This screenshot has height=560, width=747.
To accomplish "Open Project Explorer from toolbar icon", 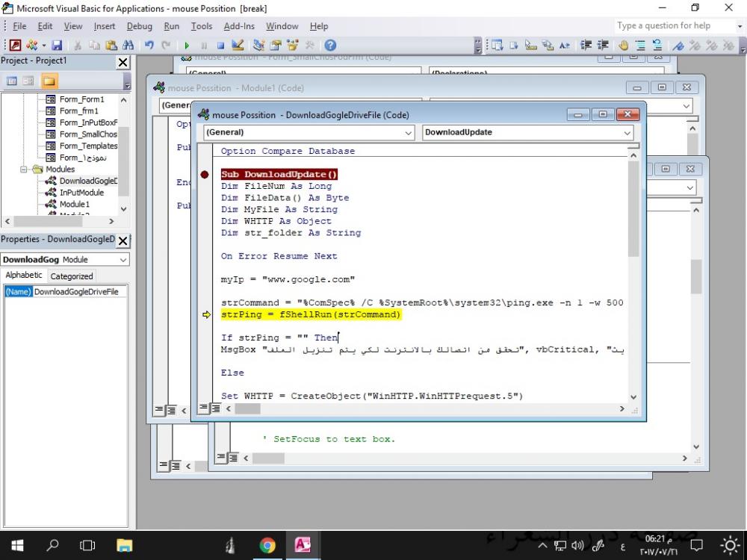I will (258, 46).
